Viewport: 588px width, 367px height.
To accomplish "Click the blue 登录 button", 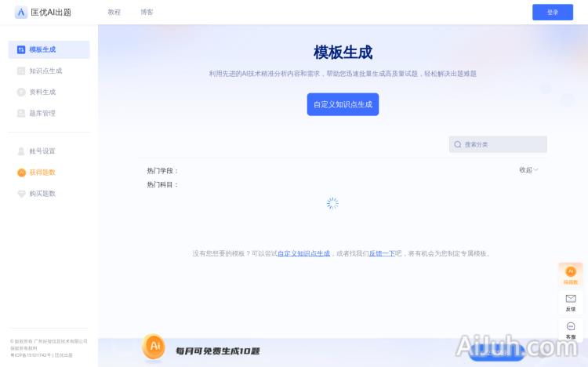I will tap(553, 13).
